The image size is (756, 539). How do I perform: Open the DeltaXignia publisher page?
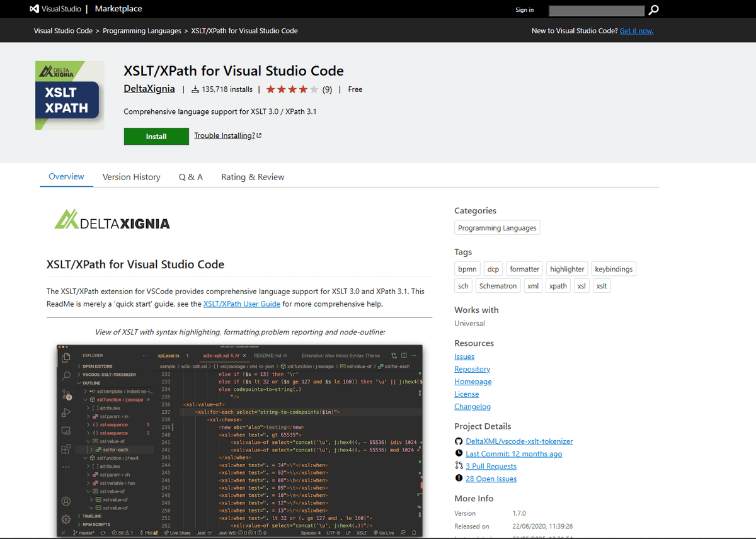[149, 89]
